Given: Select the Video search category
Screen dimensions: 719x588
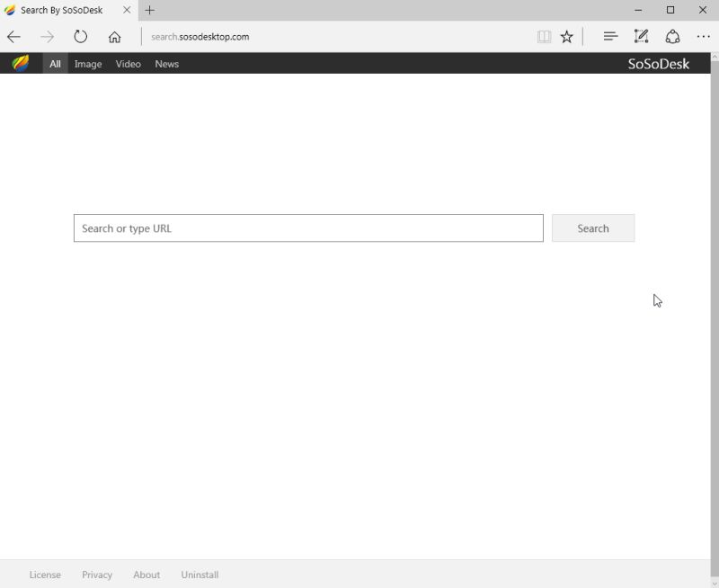Looking at the screenshot, I should coord(128,64).
